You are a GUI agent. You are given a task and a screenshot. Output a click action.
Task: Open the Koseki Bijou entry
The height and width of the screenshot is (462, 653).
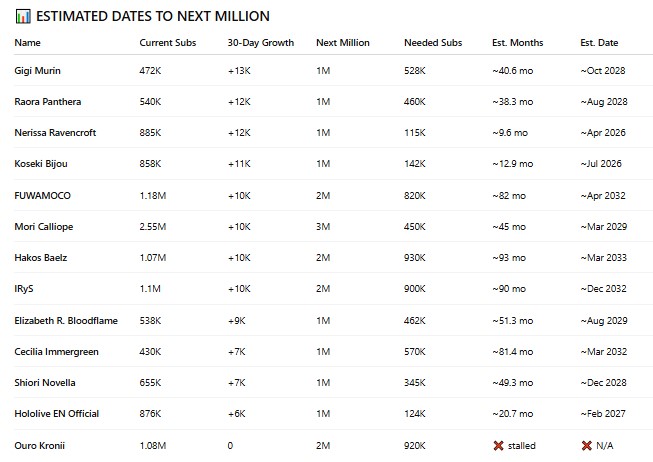41,164
